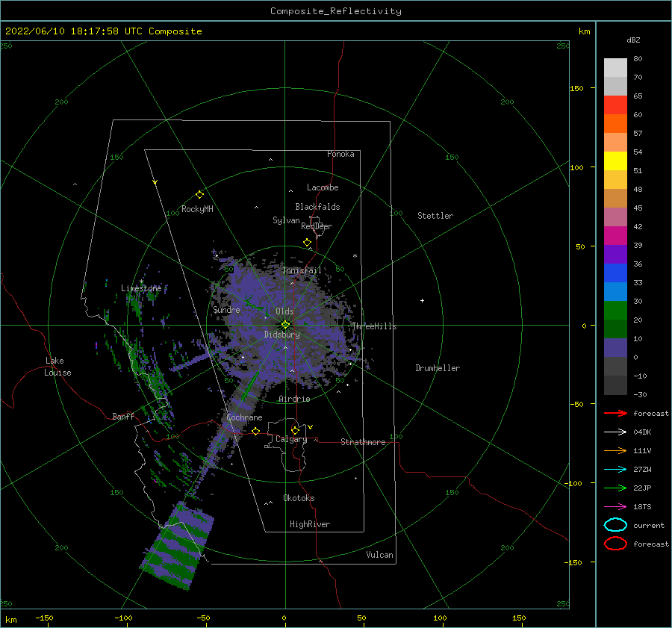Click the Innisfail town label
672x628 pixels.
click(x=302, y=270)
